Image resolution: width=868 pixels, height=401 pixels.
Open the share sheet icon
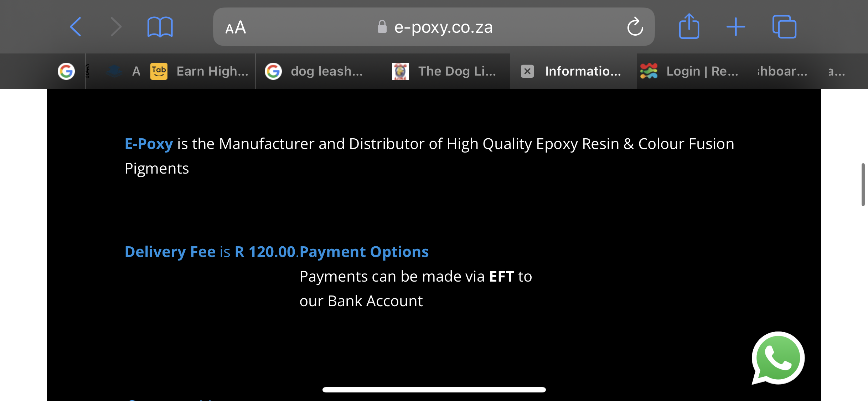click(689, 26)
